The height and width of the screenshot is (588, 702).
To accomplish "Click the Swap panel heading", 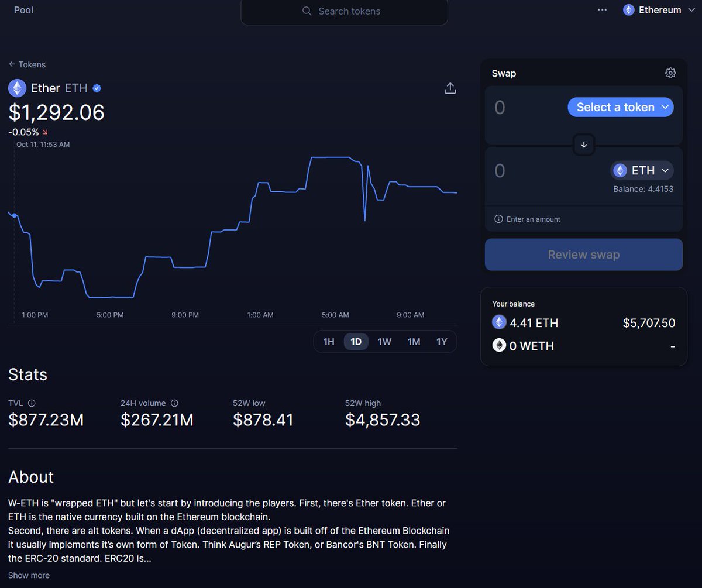I will [x=504, y=73].
